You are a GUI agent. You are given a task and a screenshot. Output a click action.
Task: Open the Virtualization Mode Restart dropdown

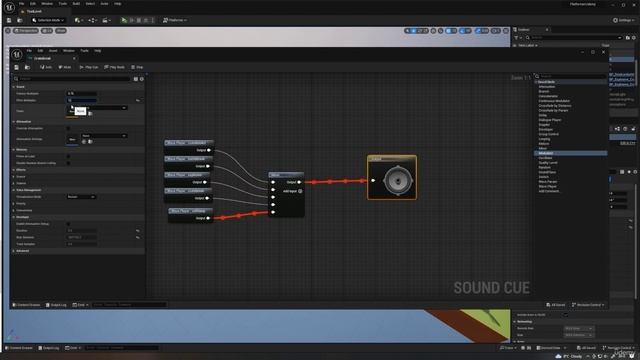pos(81,197)
